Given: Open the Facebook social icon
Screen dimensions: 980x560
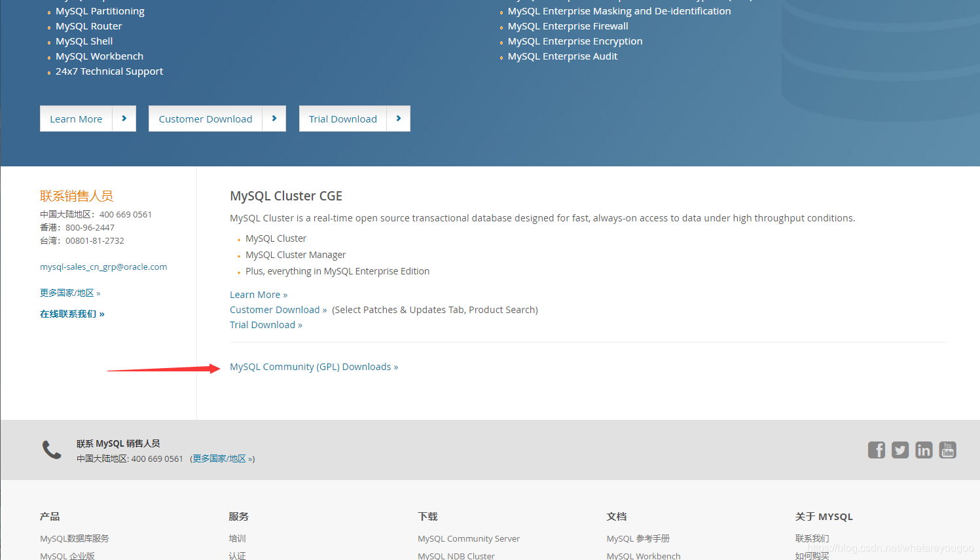Looking at the screenshot, I should coord(877,450).
